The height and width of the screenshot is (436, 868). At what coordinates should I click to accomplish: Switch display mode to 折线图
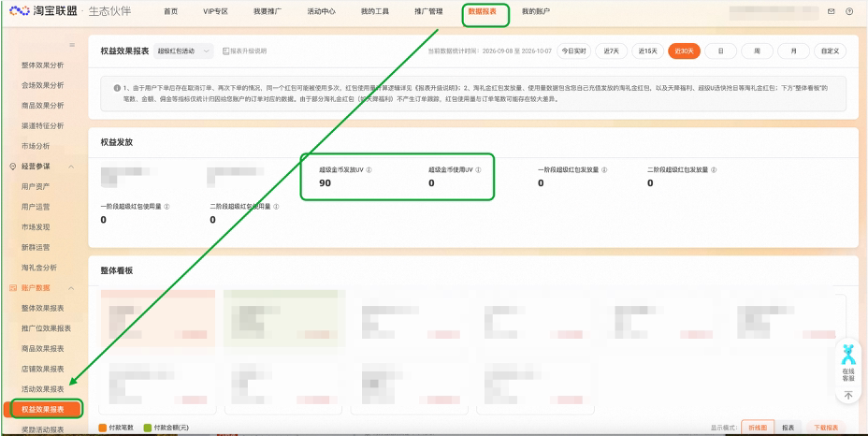[758, 428]
